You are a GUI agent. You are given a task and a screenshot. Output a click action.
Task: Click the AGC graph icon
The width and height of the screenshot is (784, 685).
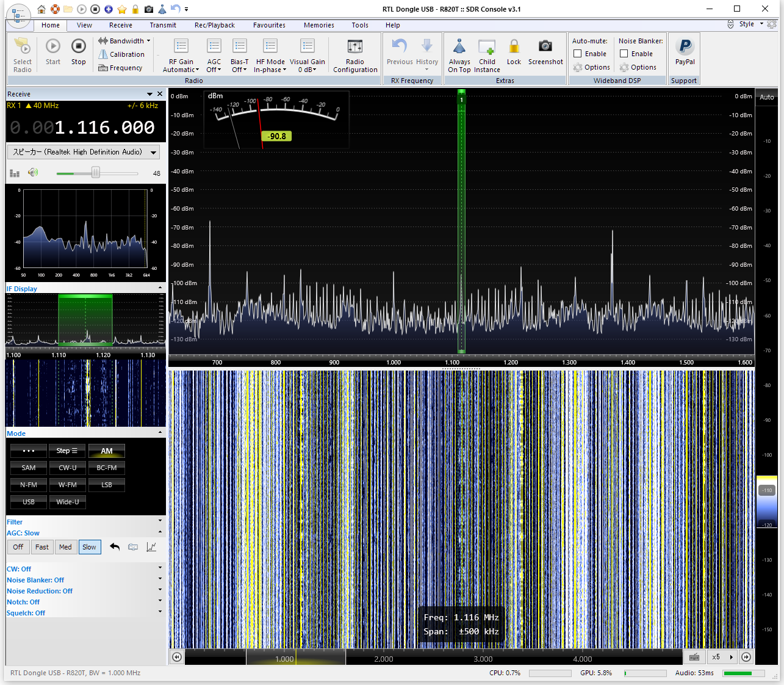click(151, 547)
